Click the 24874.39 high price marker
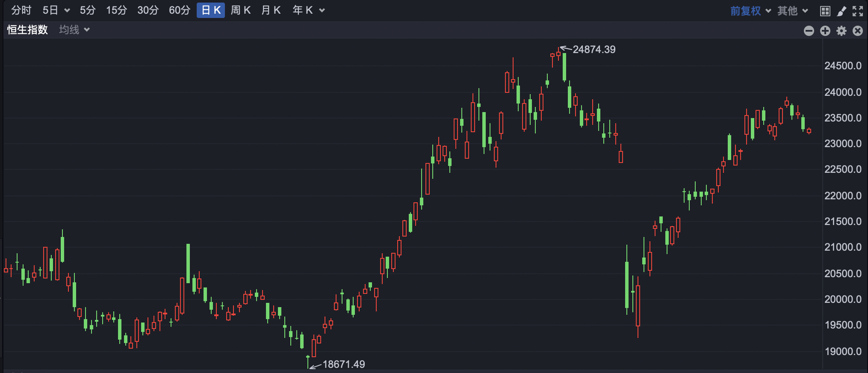Screen dimensions: 868x373 click(594, 50)
